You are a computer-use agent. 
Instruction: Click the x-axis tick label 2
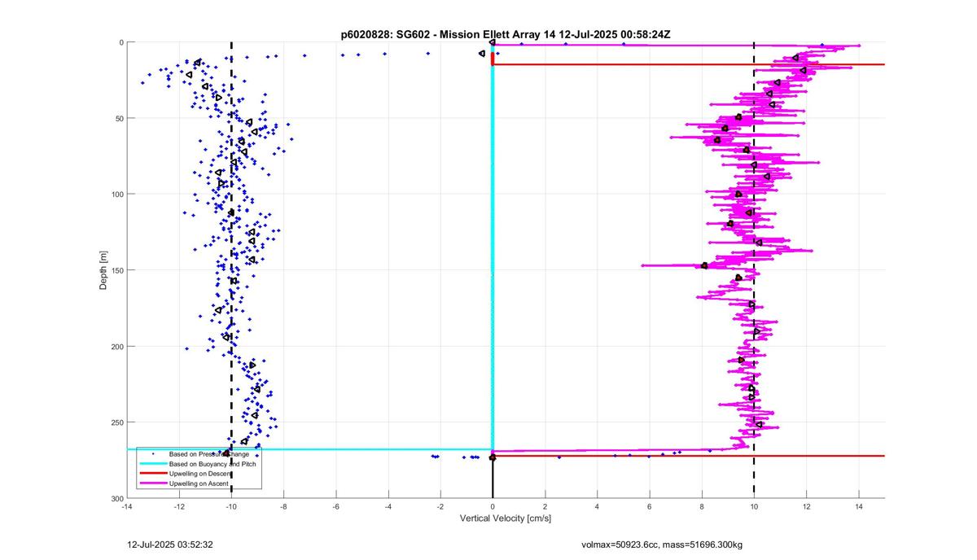click(545, 506)
